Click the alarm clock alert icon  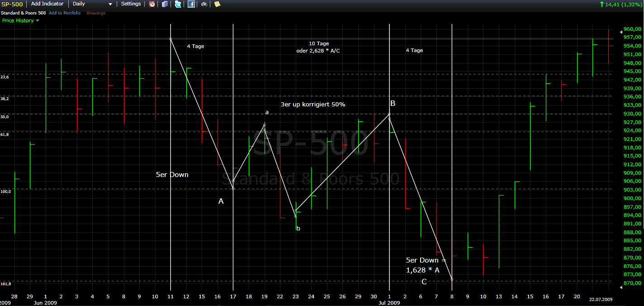152,4
